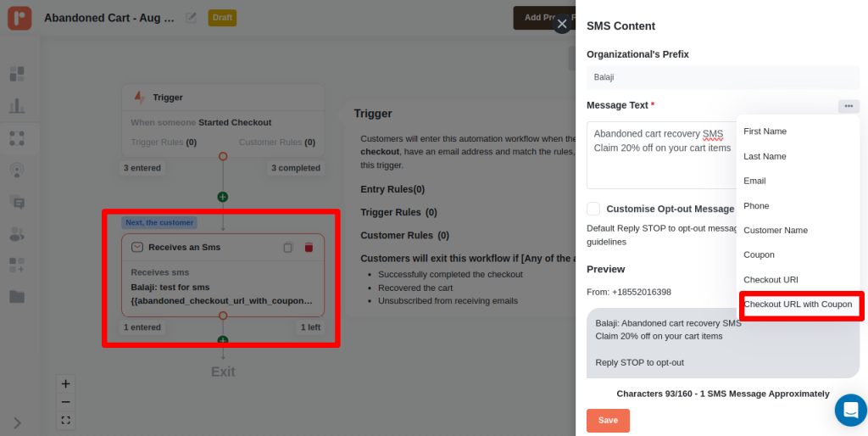Screen dimensions: 868x436
Task: Click inside the Message Text area
Action: point(661,165)
